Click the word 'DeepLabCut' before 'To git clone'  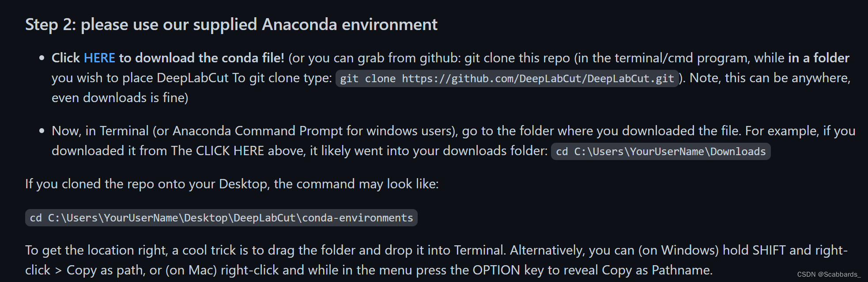[x=192, y=78]
